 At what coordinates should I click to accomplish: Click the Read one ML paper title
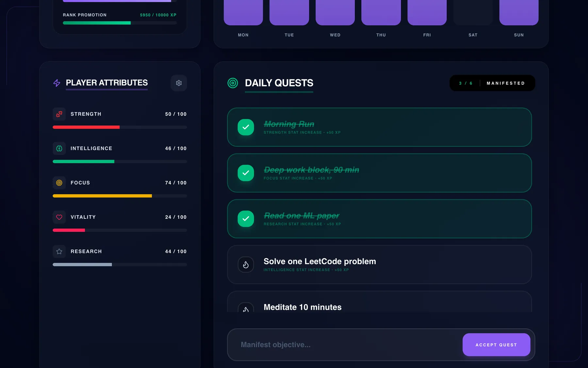302,216
